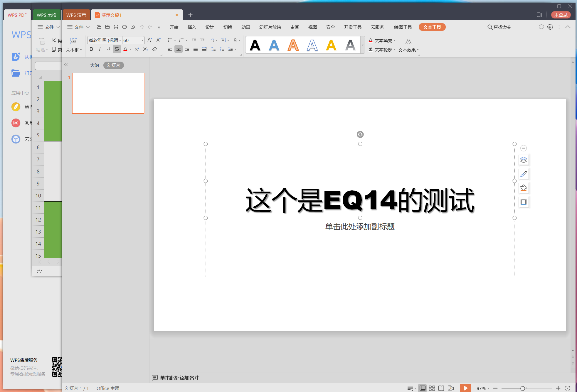Turn off the strikethrough S button
The width and height of the screenshot is (577, 392).
117,49
